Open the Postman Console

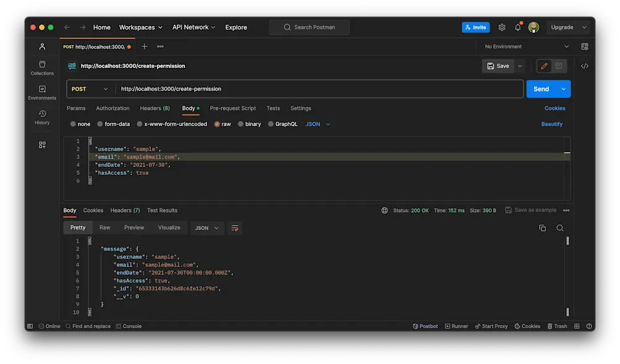pos(129,326)
